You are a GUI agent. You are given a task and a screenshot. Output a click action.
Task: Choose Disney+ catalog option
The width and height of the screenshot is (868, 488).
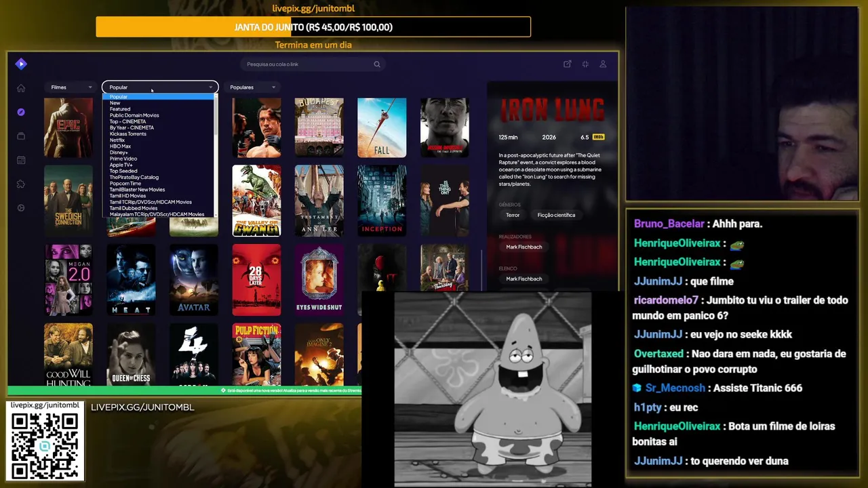158,152
